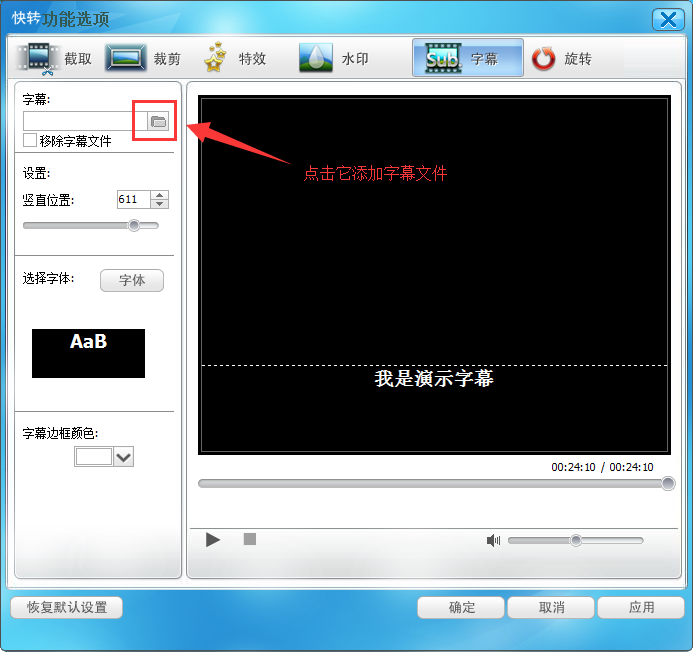
Task: Expand the 字幕边框颜色 dropdown arrow
Action: tap(123, 457)
